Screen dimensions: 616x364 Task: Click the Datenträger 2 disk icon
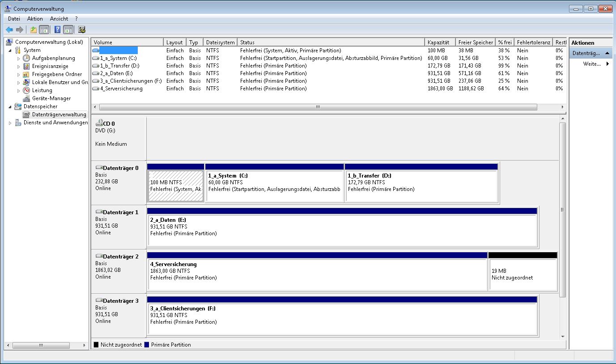pos(99,257)
